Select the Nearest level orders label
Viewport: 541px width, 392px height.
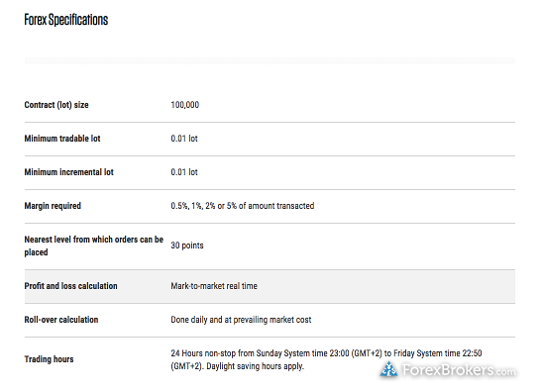click(x=93, y=245)
